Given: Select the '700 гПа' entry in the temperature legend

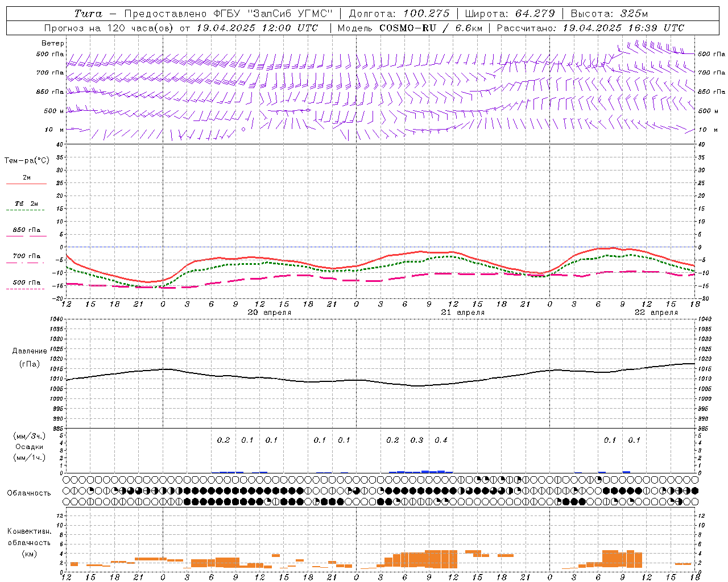Looking at the screenshot, I should (x=27, y=256).
